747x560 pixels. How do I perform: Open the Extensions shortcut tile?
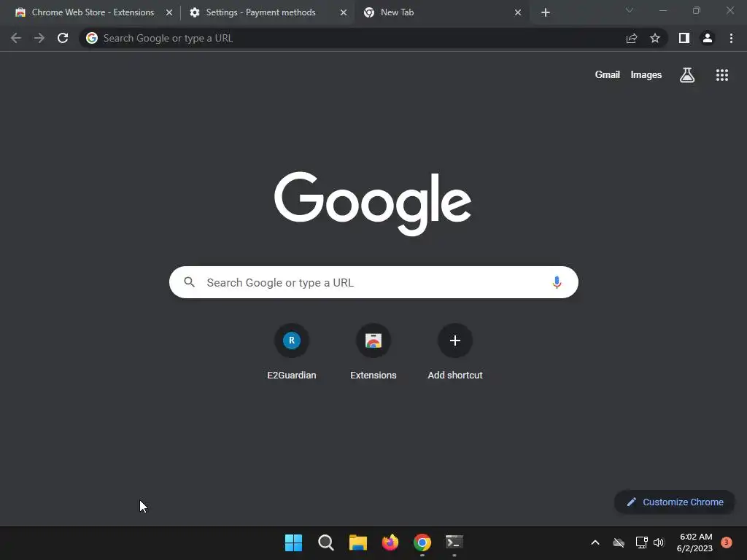(x=373, y=352)
